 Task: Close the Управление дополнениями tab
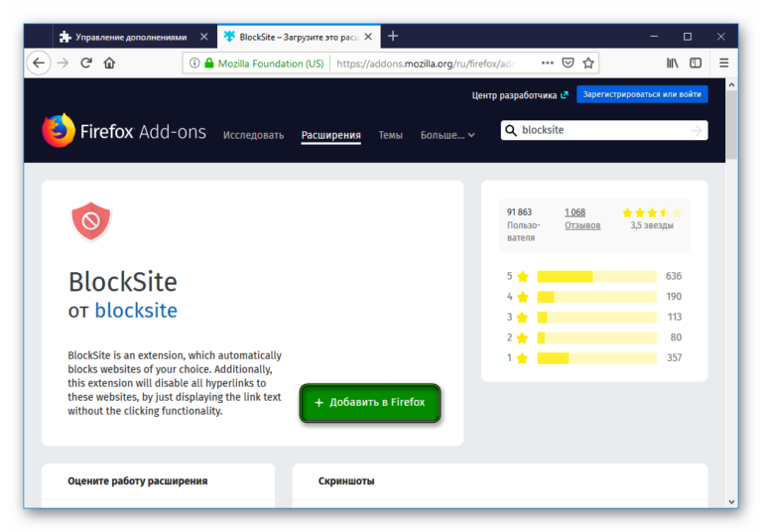[204, 37]
